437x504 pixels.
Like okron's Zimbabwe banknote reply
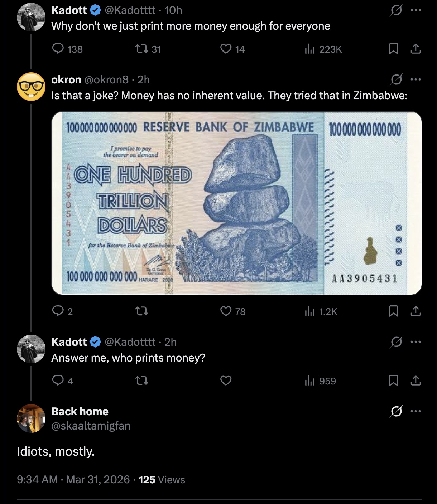tap(226, 311)
